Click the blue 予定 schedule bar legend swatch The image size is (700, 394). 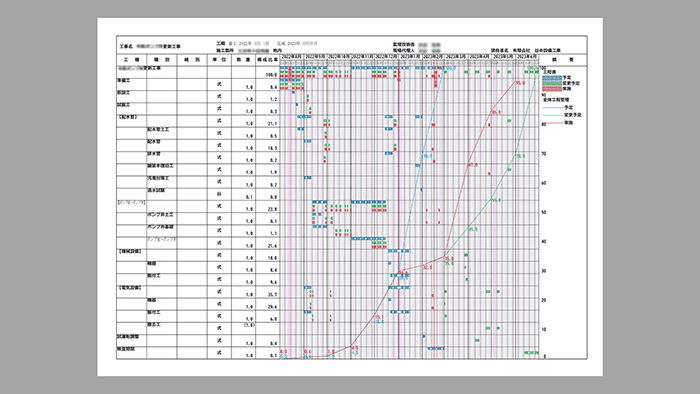tap(552, 78)
